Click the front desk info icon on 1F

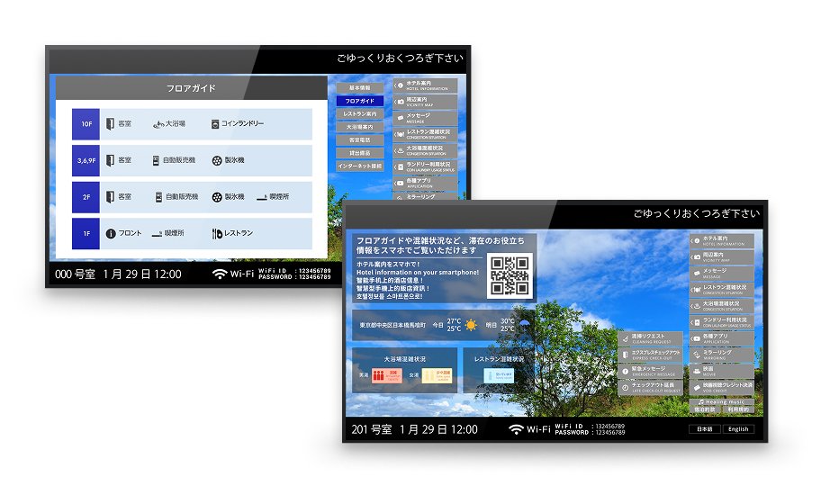(x=111, y=233)
